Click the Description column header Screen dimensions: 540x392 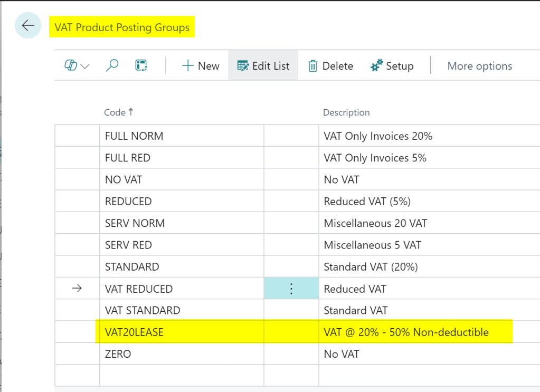[x=346, y=112]
